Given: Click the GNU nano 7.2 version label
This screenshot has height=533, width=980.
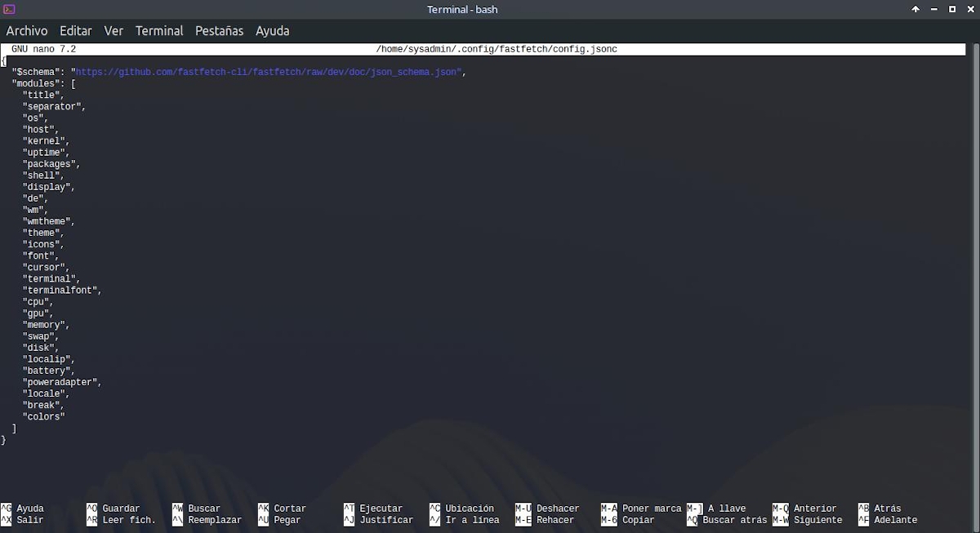Looking at the screenshot, I should (x=43, y=50).
